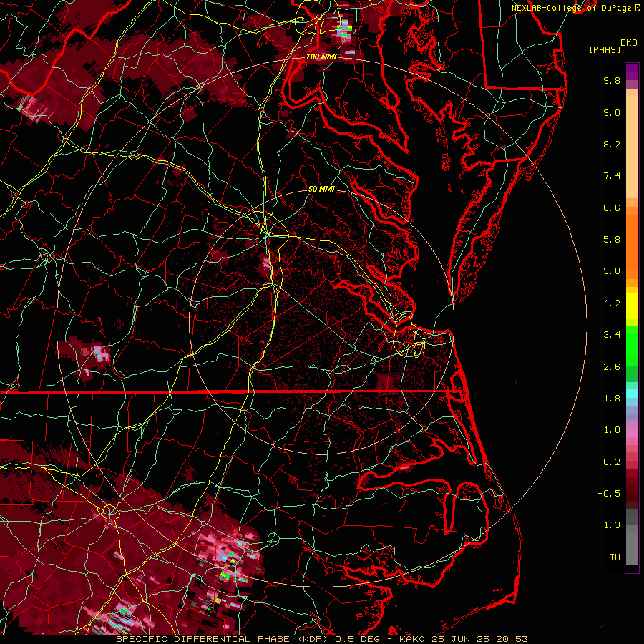Screen dimensions: 644x644
Task: Pick the pink band of color scale
Action: pos(632,433)
